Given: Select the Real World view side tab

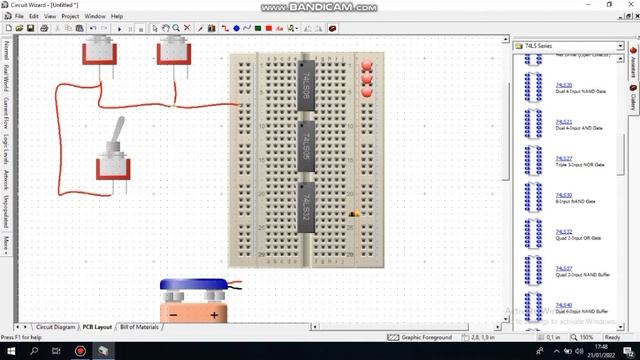Looking at the screenshot, I should 6,78.
